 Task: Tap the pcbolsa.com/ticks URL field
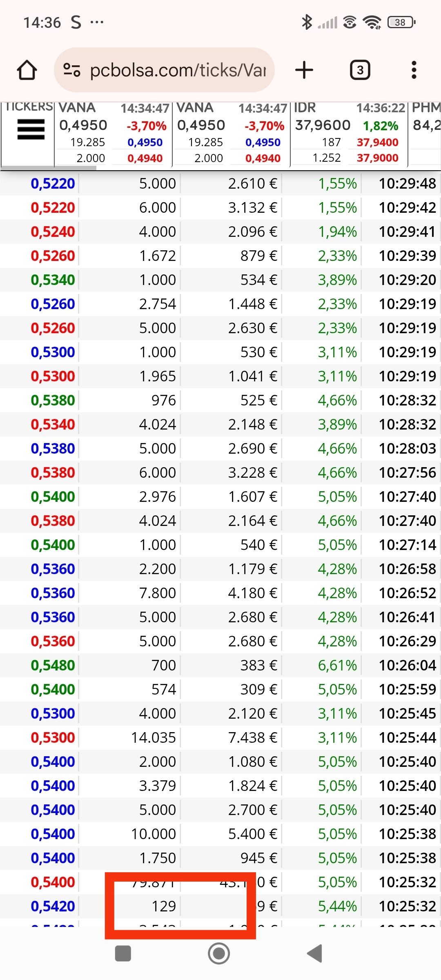tap(164, 70)
